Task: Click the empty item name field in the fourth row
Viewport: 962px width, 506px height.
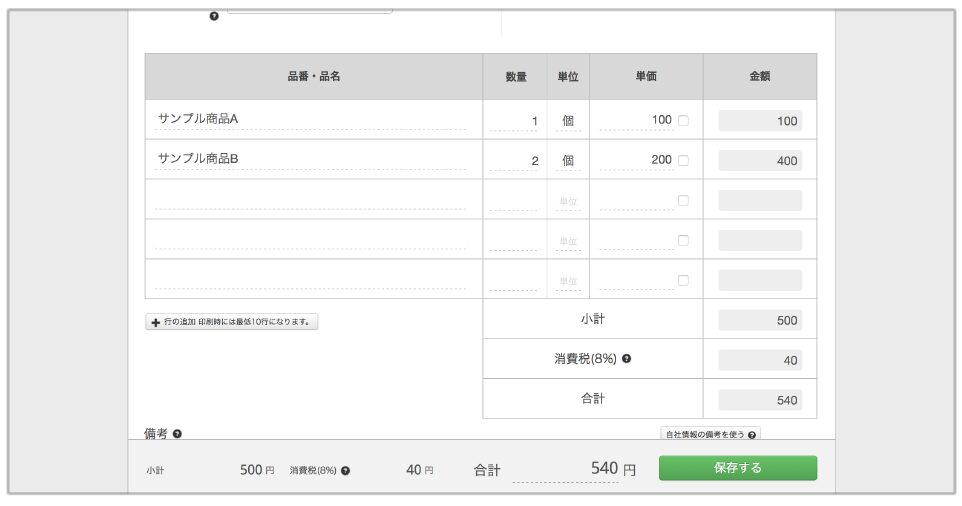Action: [310, 240]
